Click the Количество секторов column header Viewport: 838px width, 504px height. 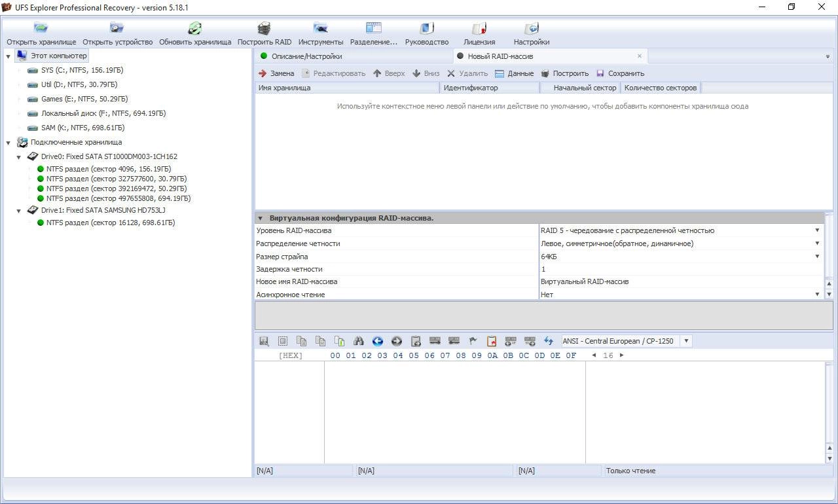pos(661,88)
